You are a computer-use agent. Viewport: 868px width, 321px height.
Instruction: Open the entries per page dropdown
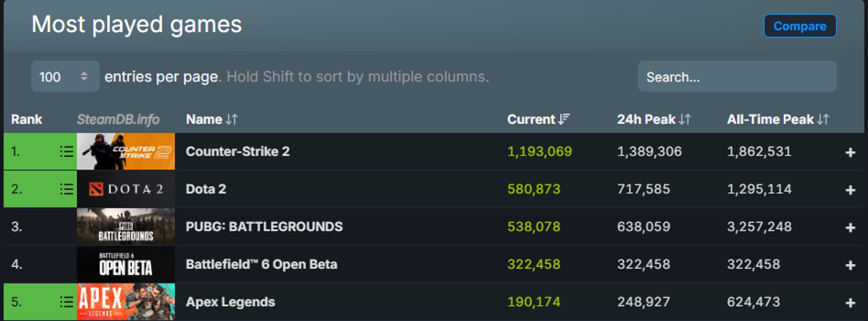(x=65, y=76)
